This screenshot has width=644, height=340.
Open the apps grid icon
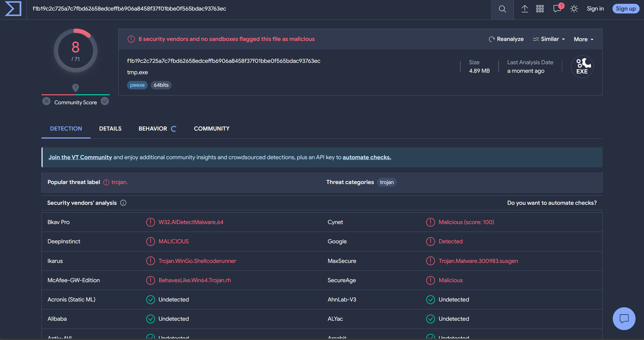pyautogui.click(x=540, y=9)
